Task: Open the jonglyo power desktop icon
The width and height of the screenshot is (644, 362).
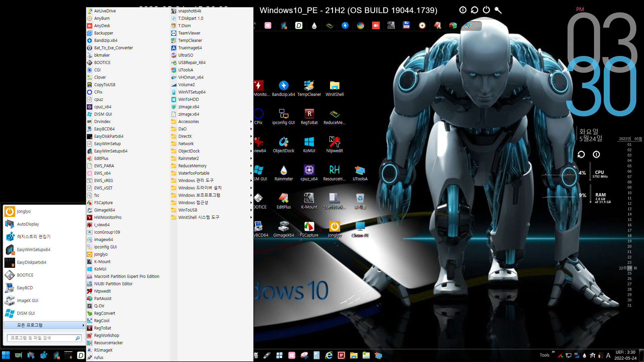Action: 334,229
